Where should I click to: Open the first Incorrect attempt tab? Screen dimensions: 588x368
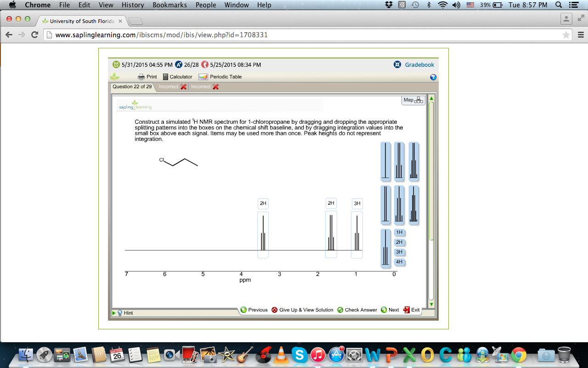pos(173,86)
